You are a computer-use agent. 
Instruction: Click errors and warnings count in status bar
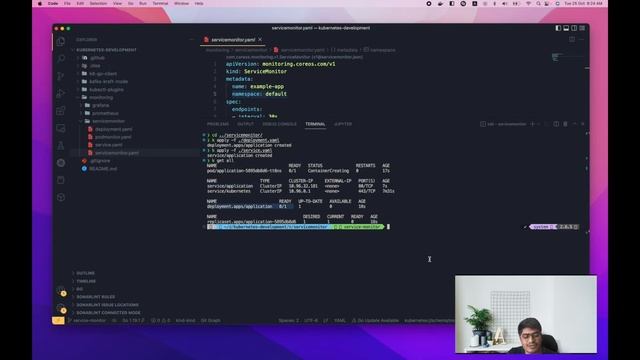pyautogui.click(x=160, y=321)
